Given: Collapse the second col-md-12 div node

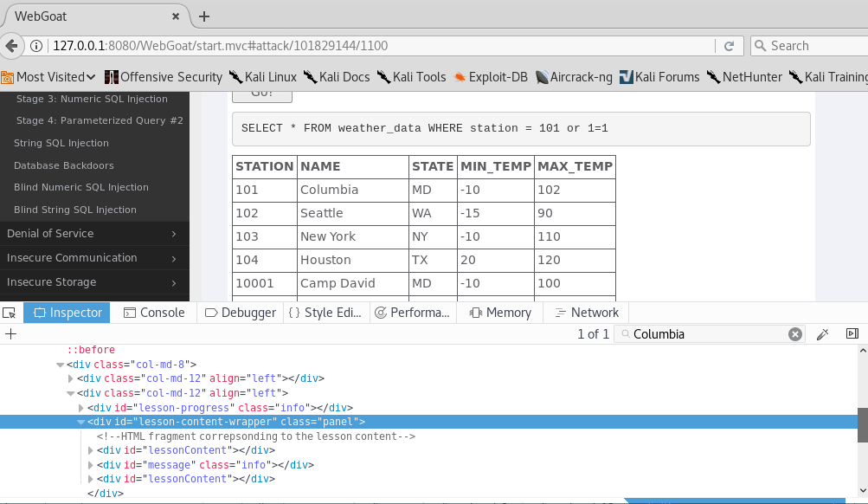Looking at the screenshot, I should pos(70,393).
